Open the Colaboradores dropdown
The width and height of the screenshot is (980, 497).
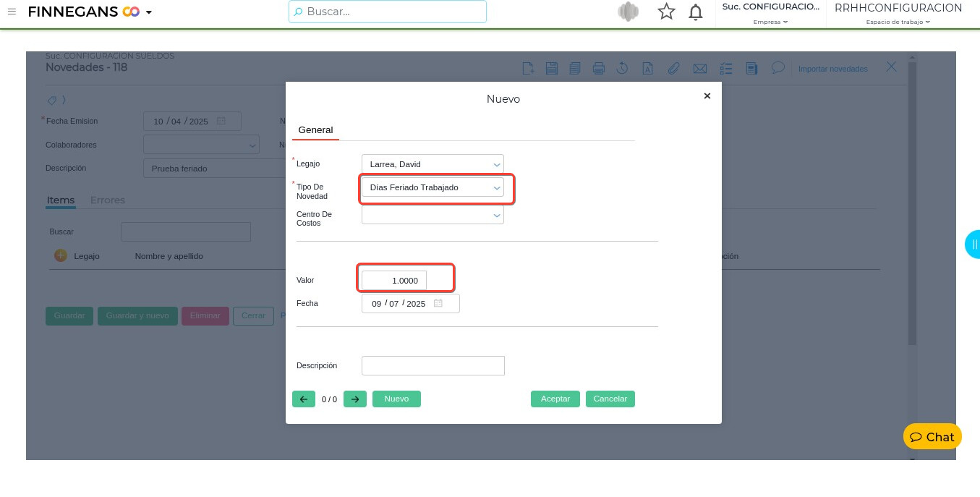[201, 145]
